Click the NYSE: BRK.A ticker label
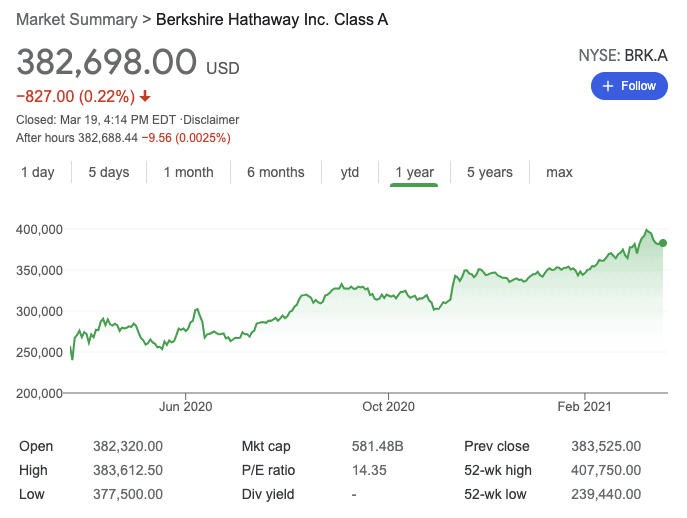Image resolution: width=687 pixels, height=518 pixels. pos(623,56)
